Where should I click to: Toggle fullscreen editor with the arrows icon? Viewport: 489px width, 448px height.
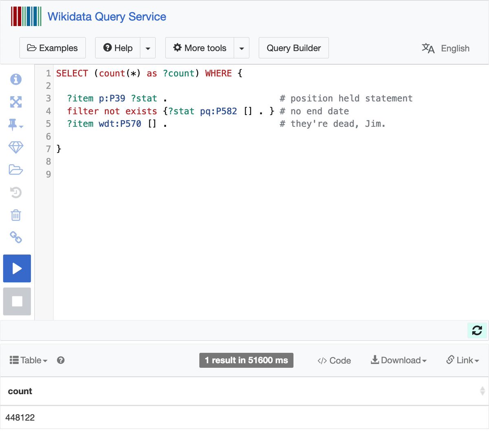pos(16,102)
